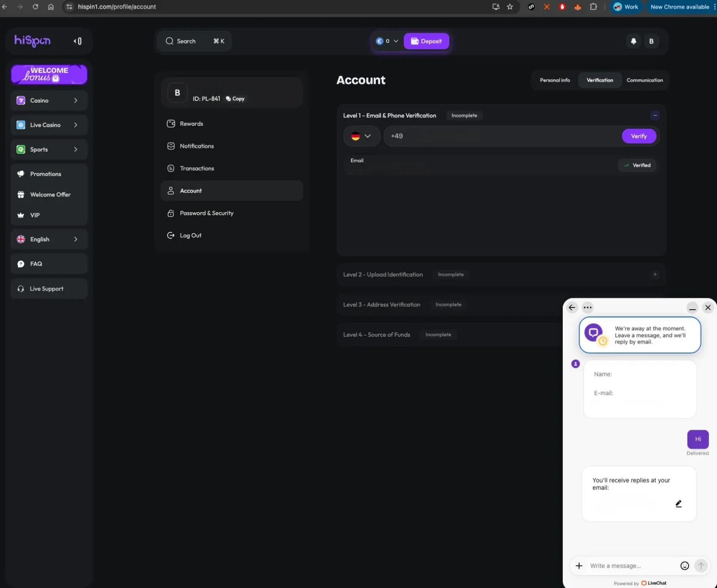717x588 pixels.
Task: Open the euro balance currency dropdown
Action: coord(387,41)
